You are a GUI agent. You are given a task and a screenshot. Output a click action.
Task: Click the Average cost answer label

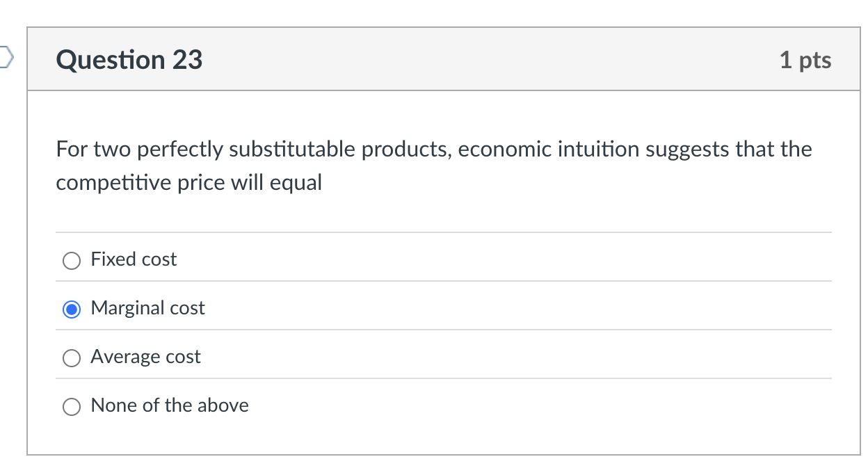coord(145,356)
